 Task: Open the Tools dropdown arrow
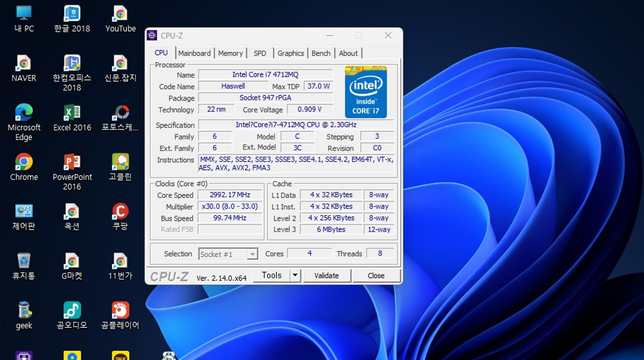pyautogui.click(x=295, y=275)
